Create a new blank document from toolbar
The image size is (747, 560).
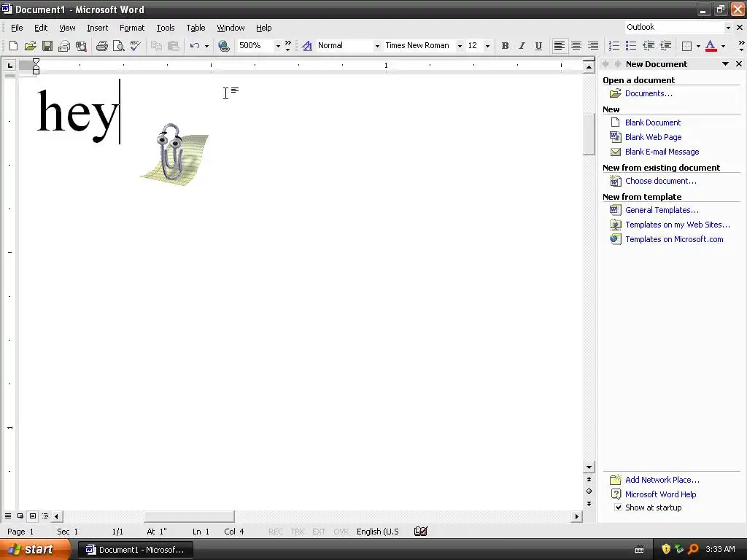tap(13, 46)
